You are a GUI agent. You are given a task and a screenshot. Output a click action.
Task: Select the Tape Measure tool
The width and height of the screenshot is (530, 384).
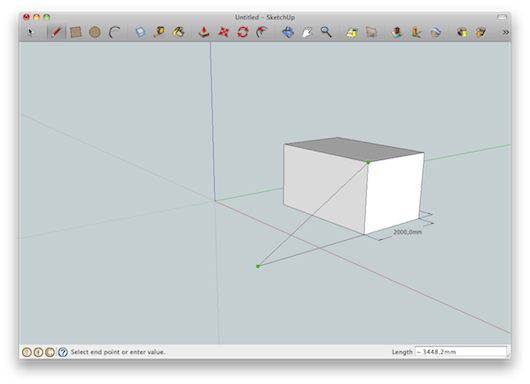pos(159,32)
